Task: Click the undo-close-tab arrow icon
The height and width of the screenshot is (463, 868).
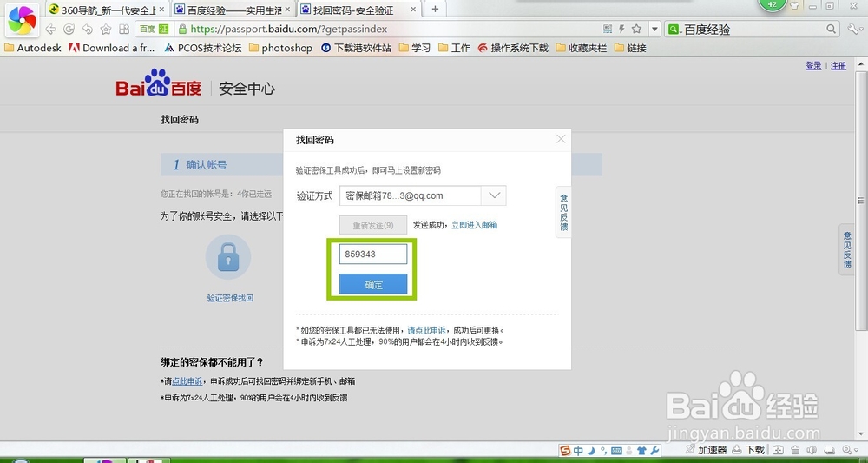Action: 87,30
